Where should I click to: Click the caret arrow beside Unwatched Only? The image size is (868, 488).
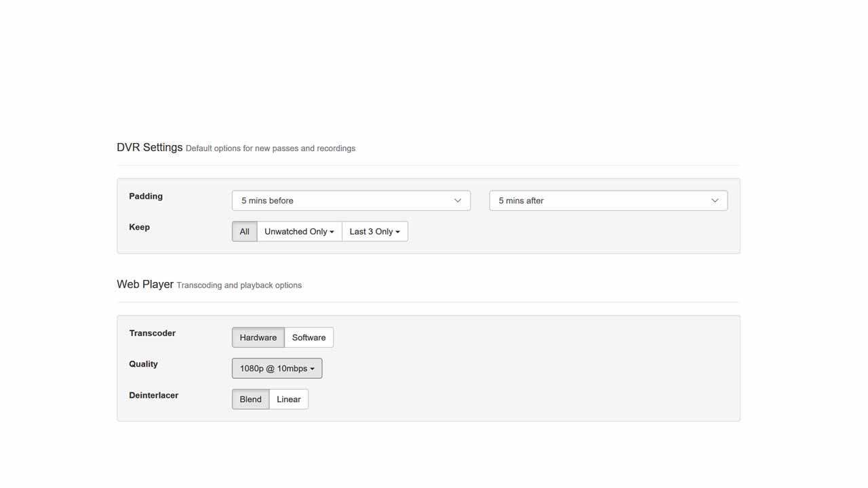pos(332,232)
